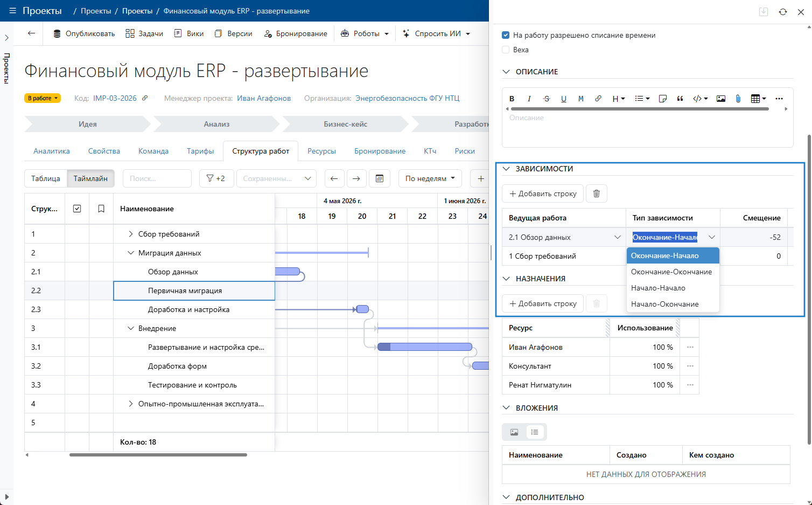Open the heading style dropdown in editor
Viewport: 812px width, 505px height.
tap(619, 99)
